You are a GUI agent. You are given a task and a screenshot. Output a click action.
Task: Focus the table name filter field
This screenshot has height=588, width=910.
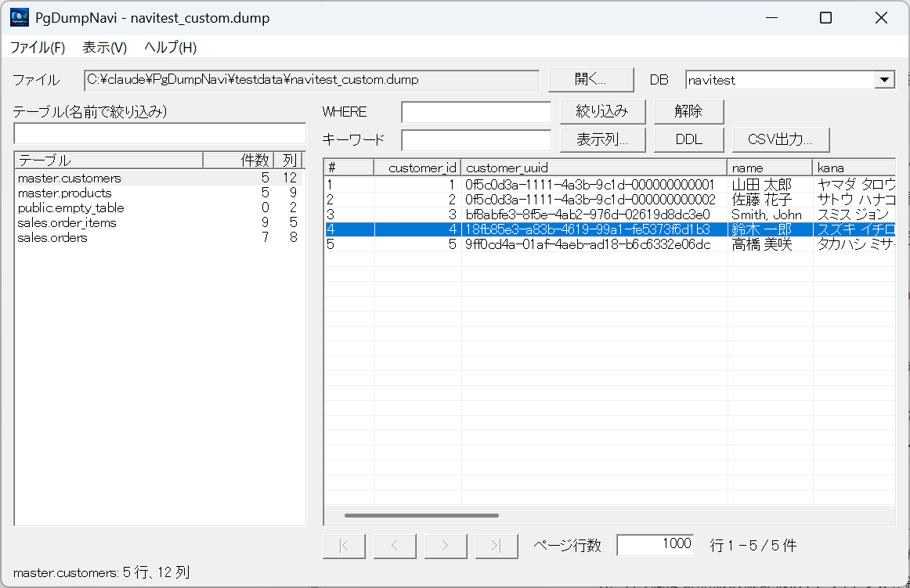(160, 134)
